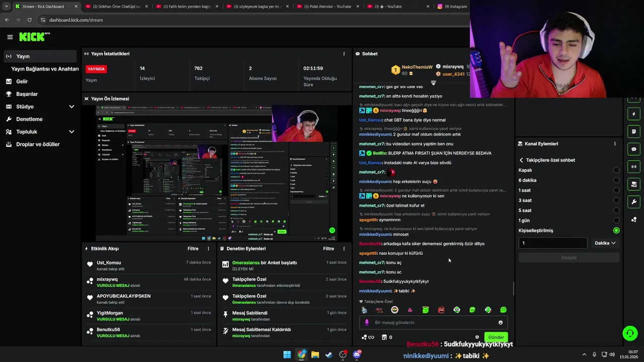This screenshot has width=644, height=362.
Task: Open Discord from the taskbar
Action: click(x=357, y=354)
